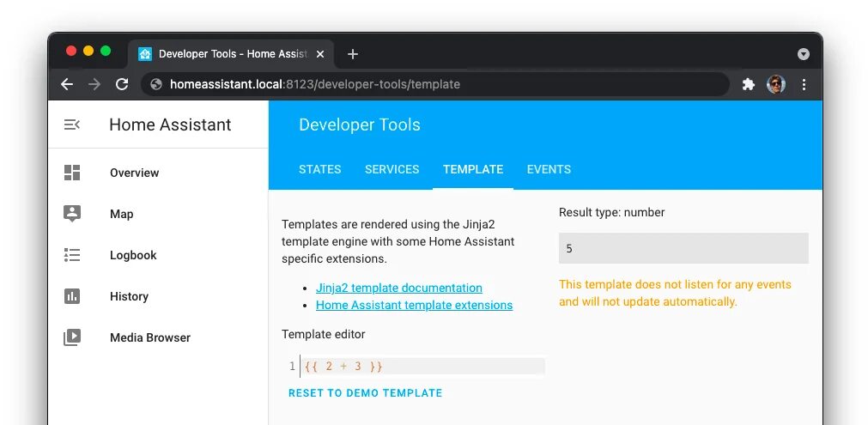Open the Jinja2 template documentation link
Image resolution: width=868 pixels, height=425 pixels.
[398, 288]
